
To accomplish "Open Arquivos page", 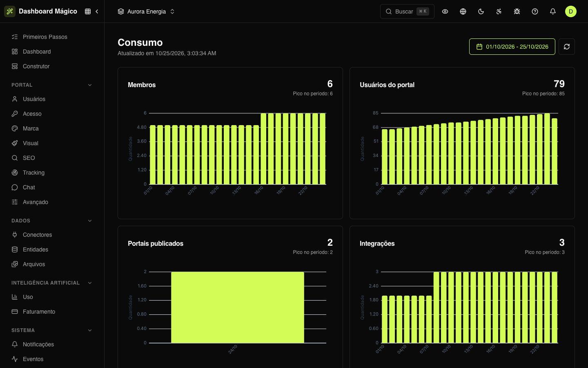I will click(x=52, y=264).
